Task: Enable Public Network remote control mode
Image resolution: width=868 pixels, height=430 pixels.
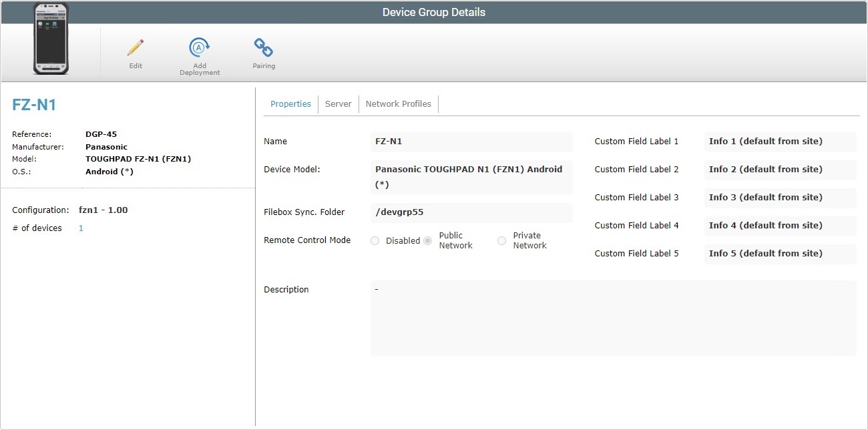Action: point(427,240)
